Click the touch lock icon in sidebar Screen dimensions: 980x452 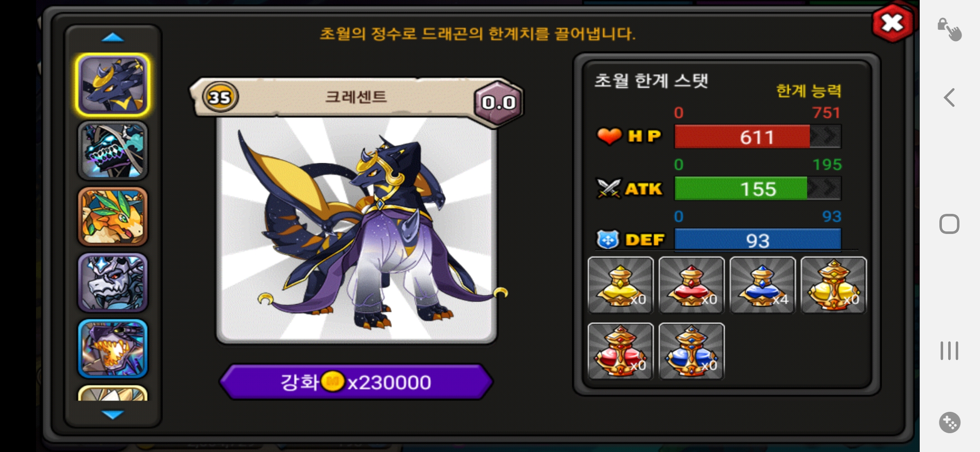coord(949,29)
